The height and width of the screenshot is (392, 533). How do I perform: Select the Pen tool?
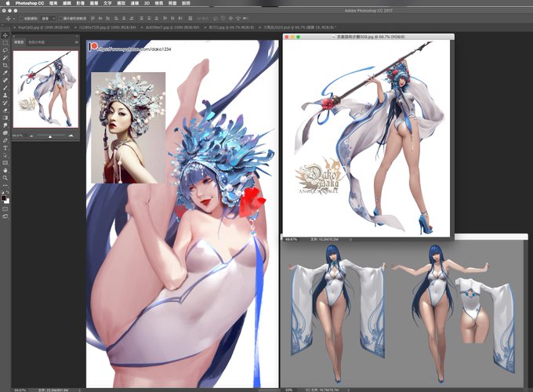[x=5, y=140]
